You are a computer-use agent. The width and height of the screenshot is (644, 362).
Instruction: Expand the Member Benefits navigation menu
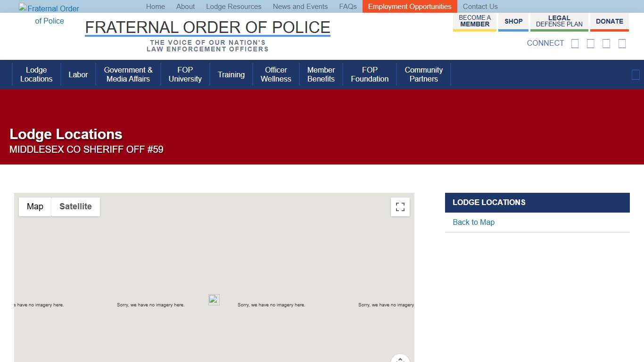pos(321,74)
